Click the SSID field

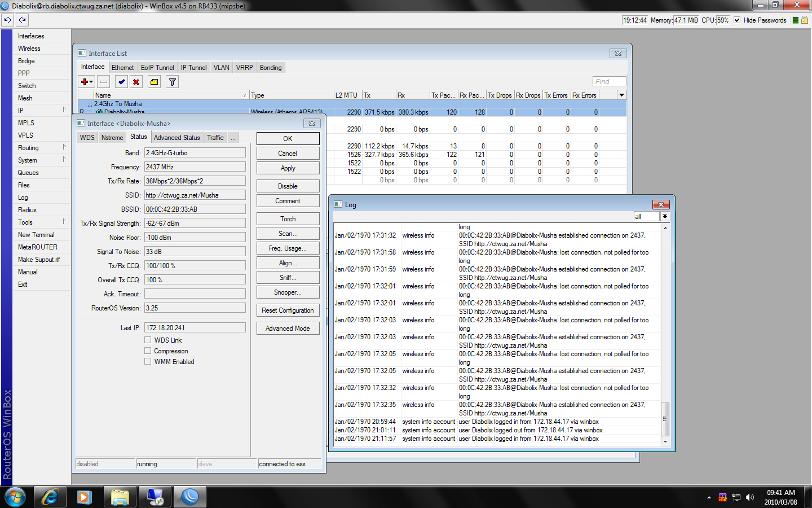195,195
